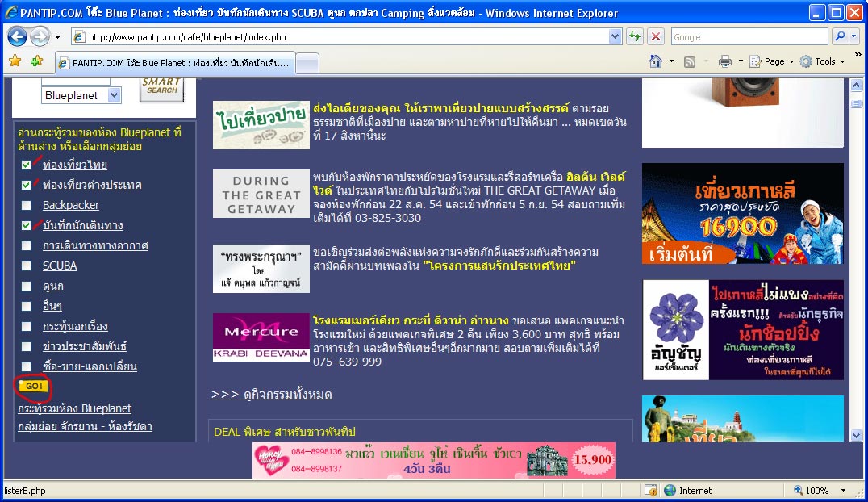The height and width of the screenshot is (502, 868).
Task: Check the อื่นๆ checkbox
Action: pyautogui.click(x=26, y=306)
